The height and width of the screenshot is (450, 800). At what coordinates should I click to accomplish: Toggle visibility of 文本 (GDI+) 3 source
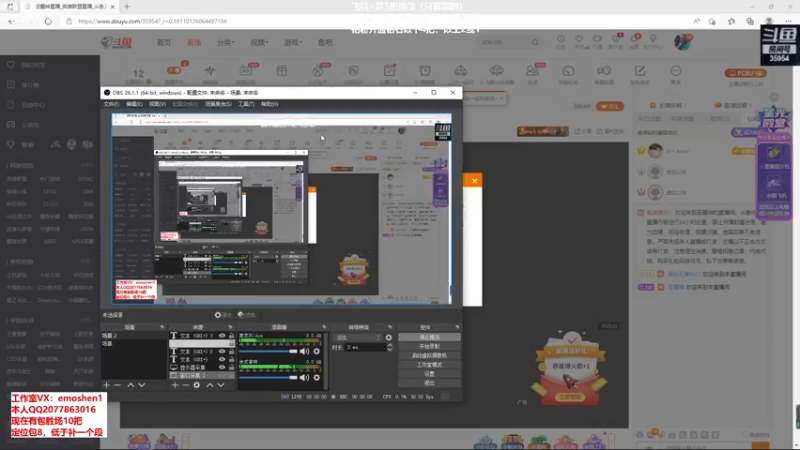[222, 336]
